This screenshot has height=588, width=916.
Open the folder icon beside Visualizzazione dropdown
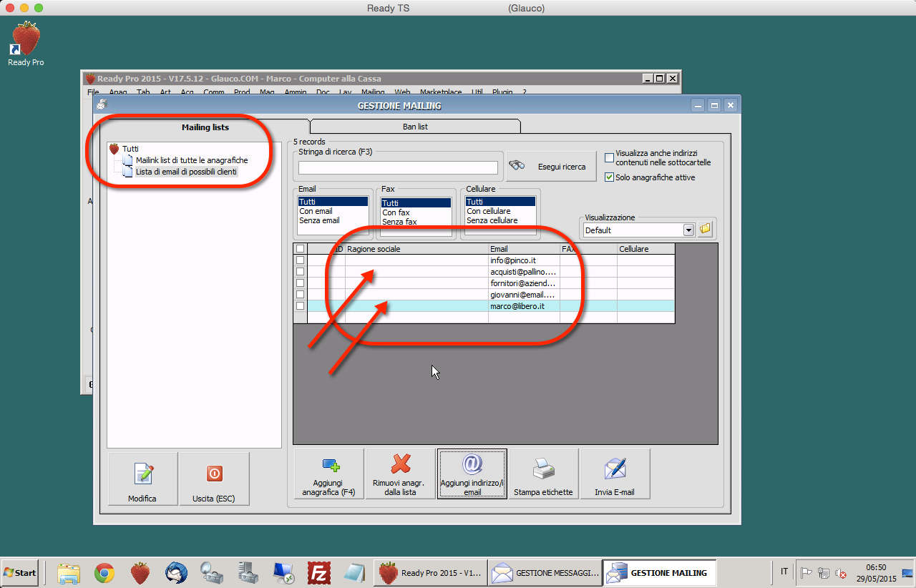point(705,230)
